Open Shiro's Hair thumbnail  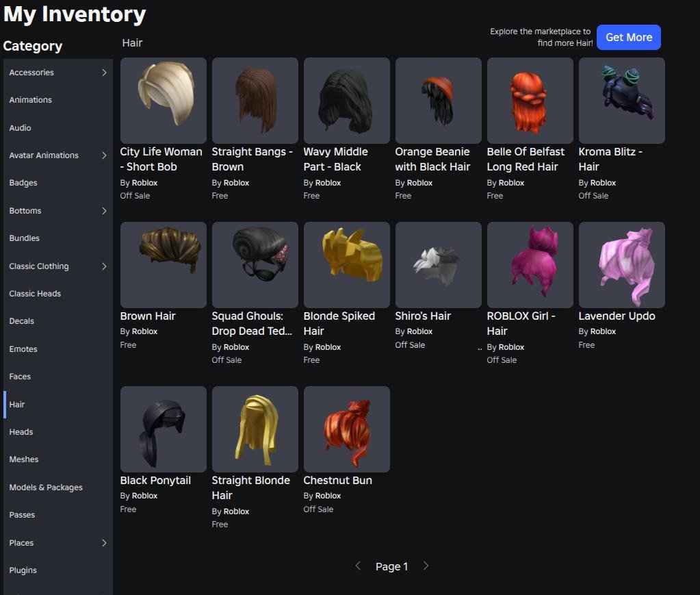[439, 265]
